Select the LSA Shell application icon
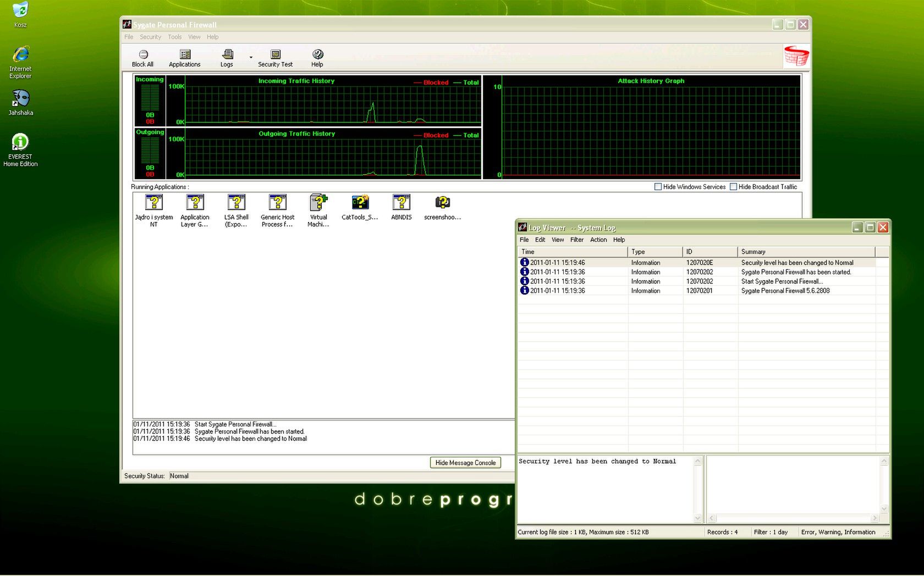The image size is (924, 576). (x=237, y=211)
